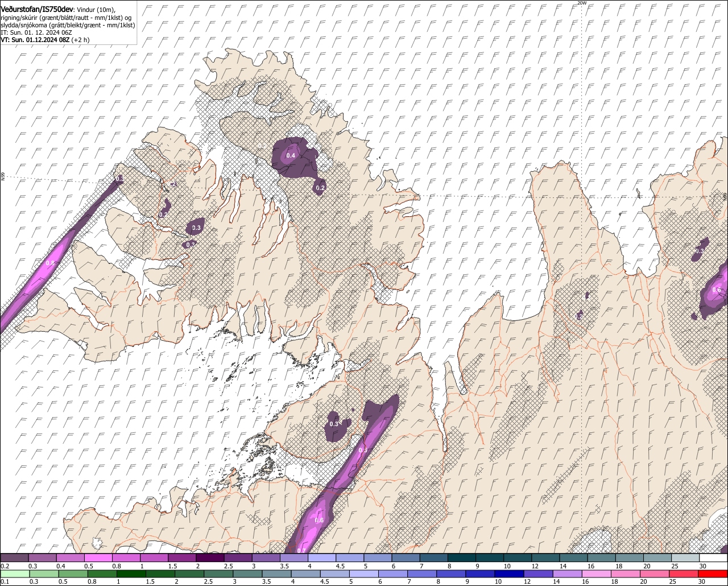
Task: Pick the lavender 14 swatch in rain legend
Action: [568, 573]
